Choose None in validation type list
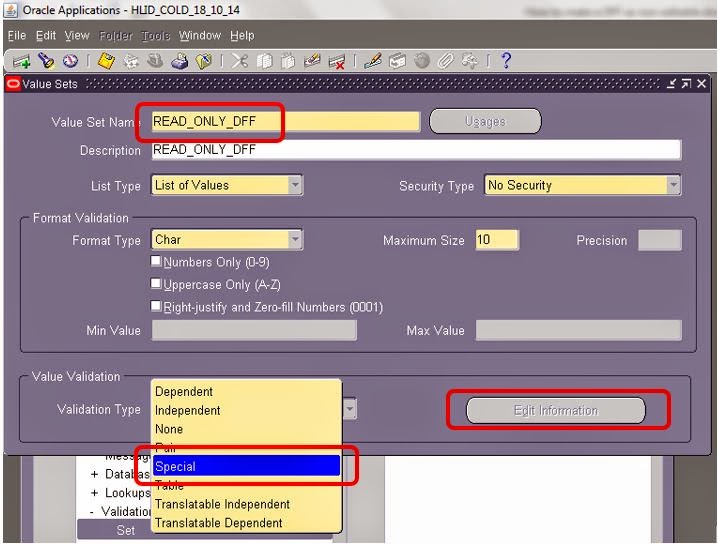Viewport: 718px width, 544px height. 246,429
